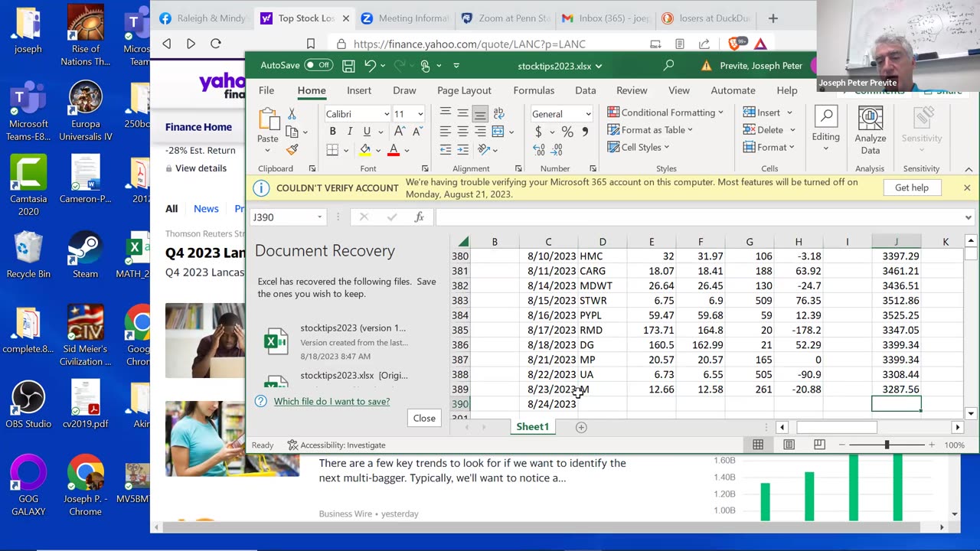Toggle Bold formatting
This screenshot has height=551, width=980.
332,132
